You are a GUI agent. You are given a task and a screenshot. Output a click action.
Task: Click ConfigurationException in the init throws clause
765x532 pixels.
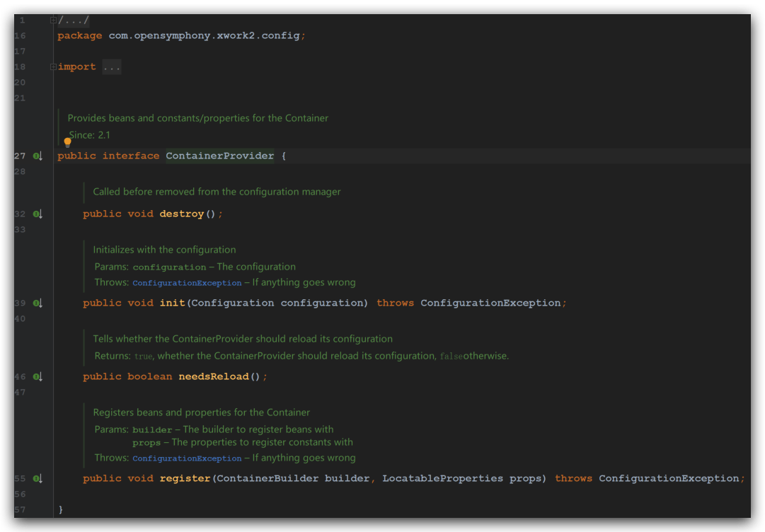[x=490, y=303]
